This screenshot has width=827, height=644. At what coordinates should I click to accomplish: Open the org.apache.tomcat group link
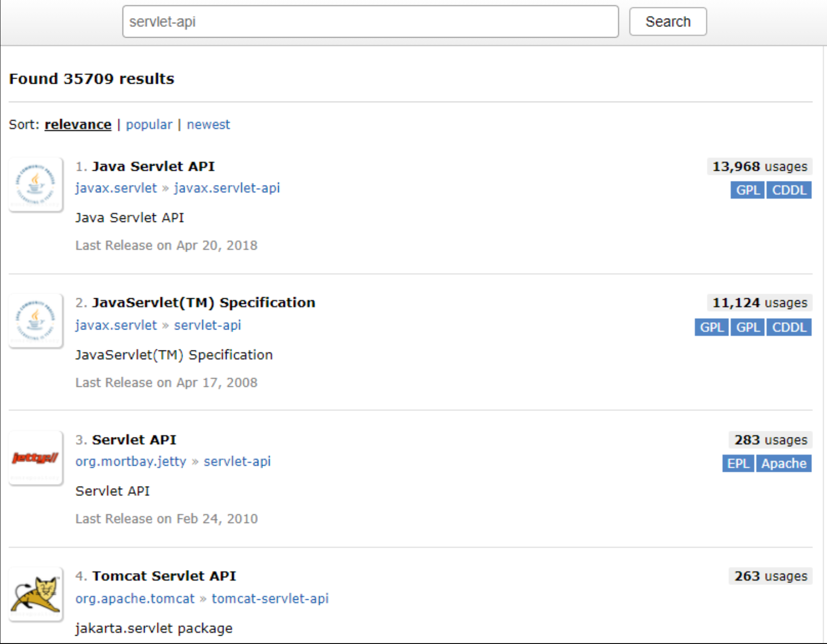coord(135,598)
